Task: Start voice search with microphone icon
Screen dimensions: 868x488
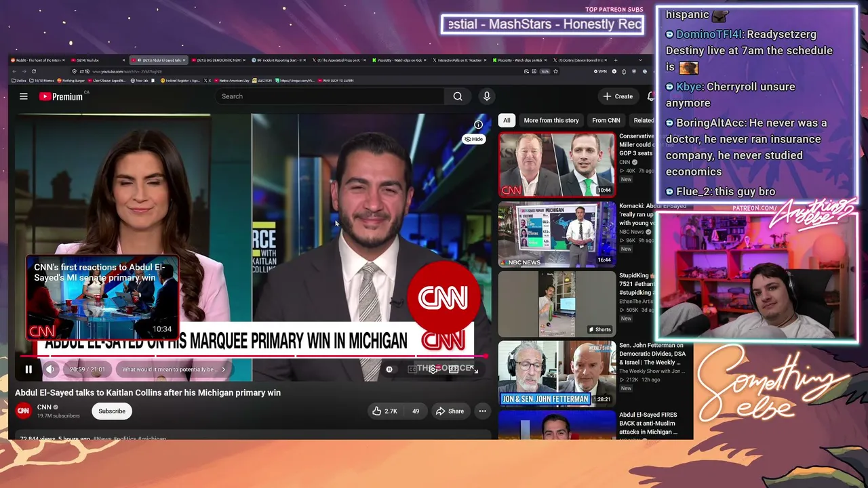Action: 486,96
